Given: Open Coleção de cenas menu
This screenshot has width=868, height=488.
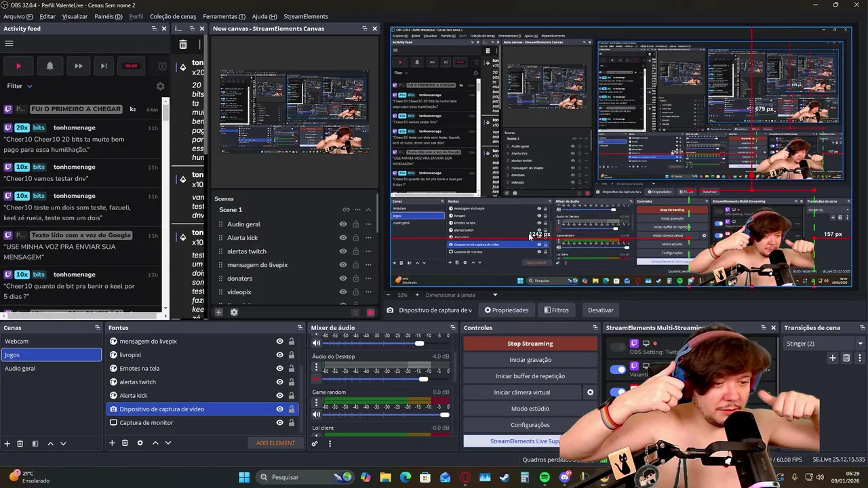Looking at the screenshot, I should coord(173,16).
